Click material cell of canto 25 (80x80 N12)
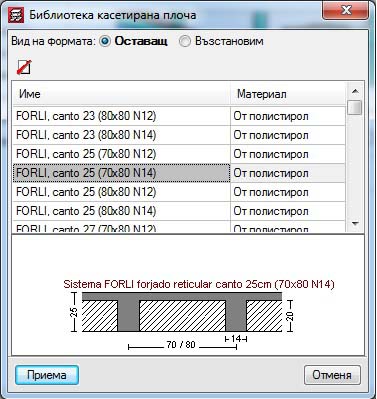 point(288,192)
